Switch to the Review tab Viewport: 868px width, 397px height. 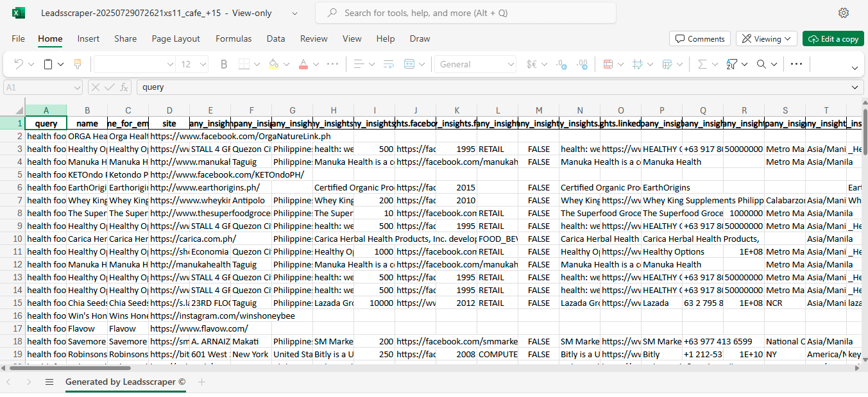click(314, 38)
